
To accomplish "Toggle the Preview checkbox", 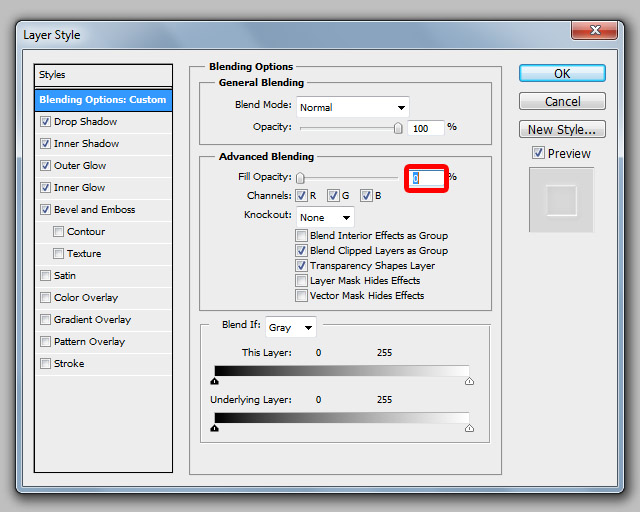I will point(538,154).
